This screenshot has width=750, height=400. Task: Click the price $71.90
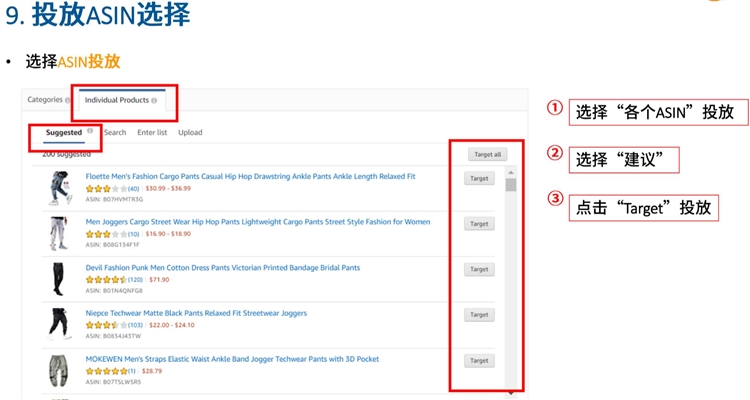(159, 280)
